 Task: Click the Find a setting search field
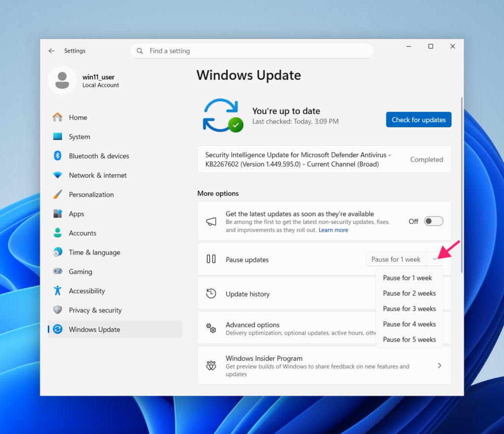252,51
